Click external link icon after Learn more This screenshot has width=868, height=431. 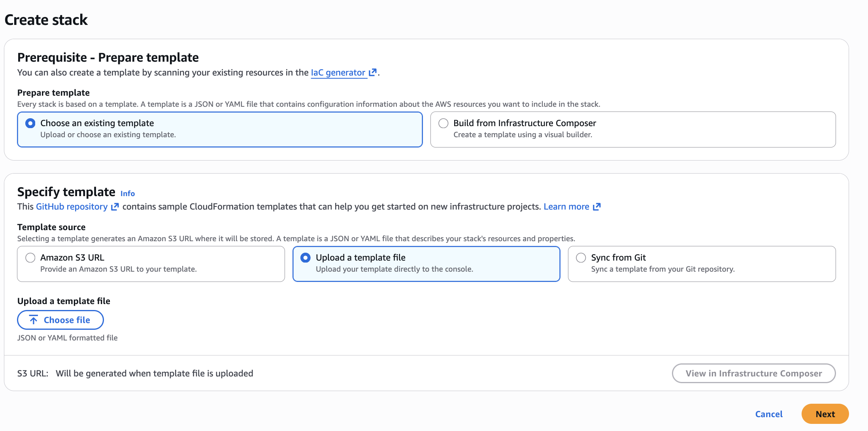(597, 207)
